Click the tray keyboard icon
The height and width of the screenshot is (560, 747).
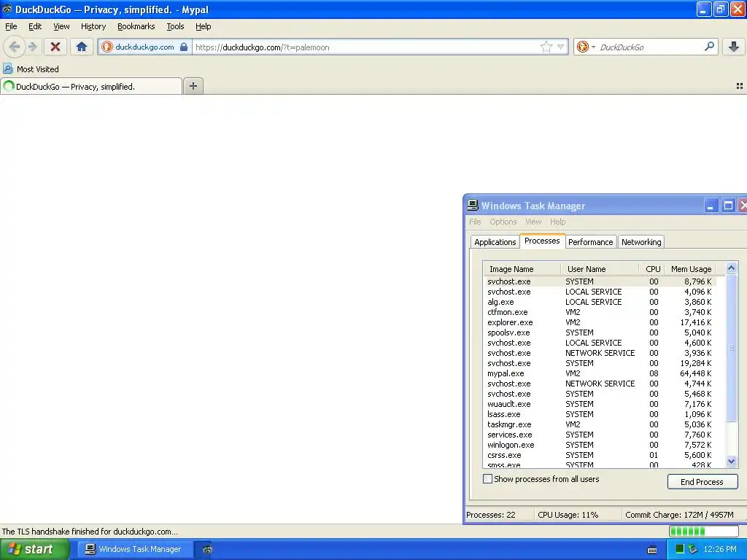pos(652,550)
